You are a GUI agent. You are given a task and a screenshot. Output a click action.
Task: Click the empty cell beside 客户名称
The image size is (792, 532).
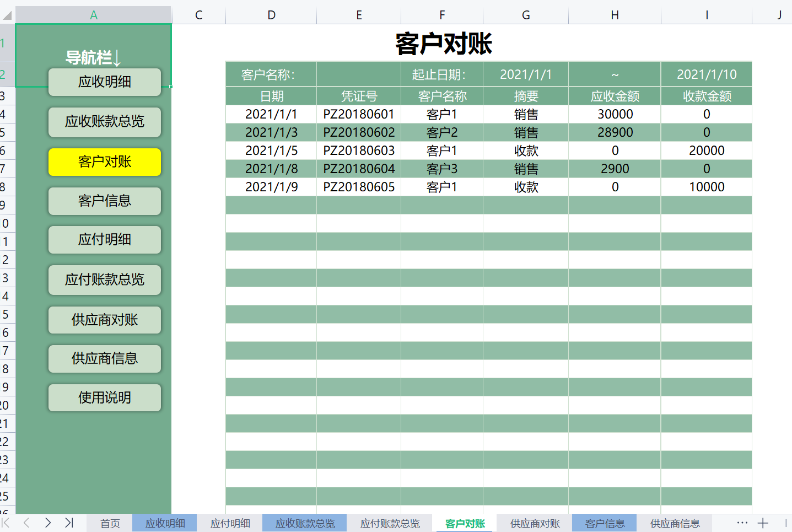(x=358, y=73)
